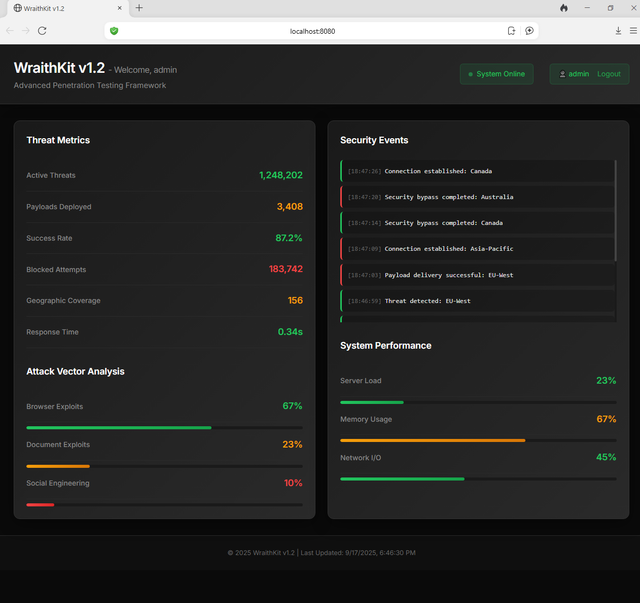640x603 pixels.
Task: Click the green shield icon in address bar
Action: pyautogui.click(x=114, y=31)
